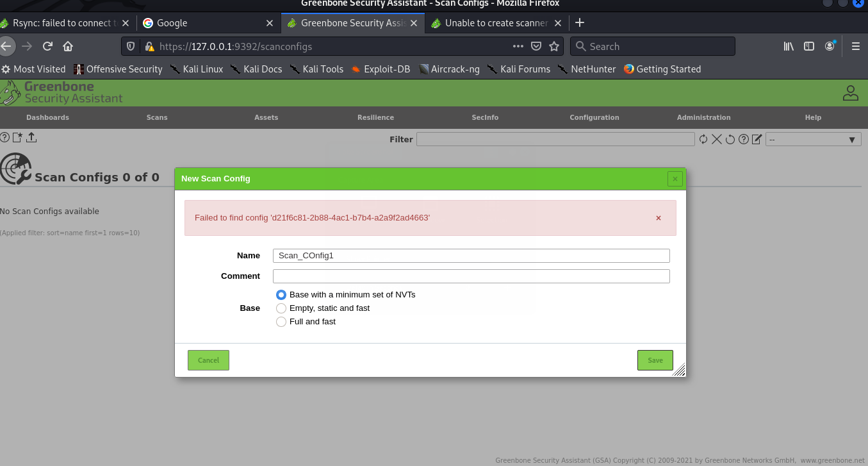This screenshot has width=868, height=466.
Task: Open the Getting Started bookmark
Action: (662, 69)
